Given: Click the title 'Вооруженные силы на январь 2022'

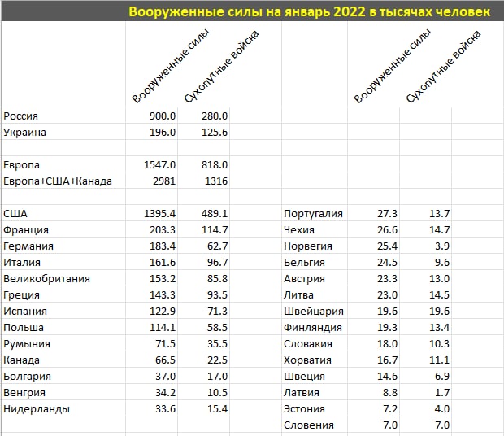Looking at the screenshot, I should coord(247,11).
